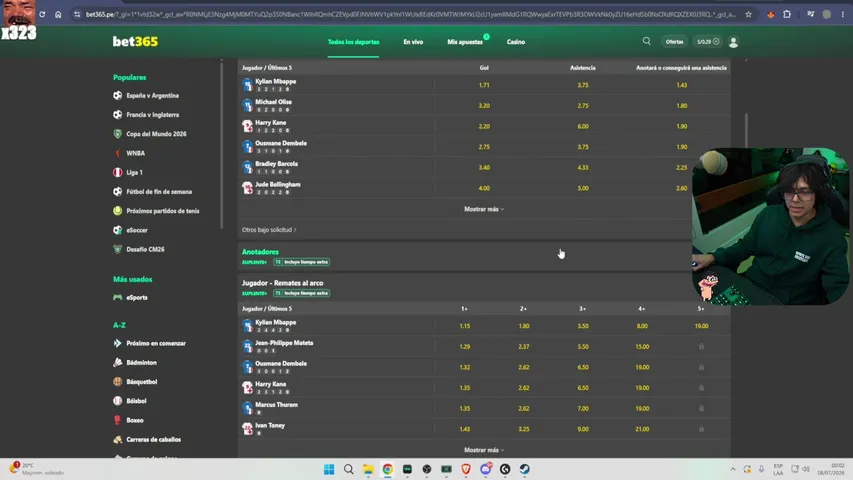The height and width of the screenshot is (480, 853).
Task: Click the bet365 logo
Action: tap(135, 41)
